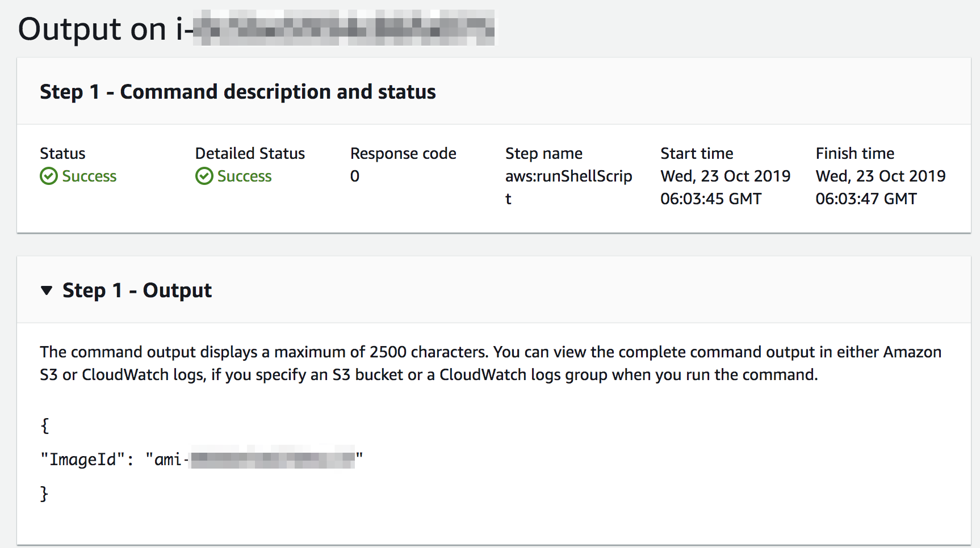This screenshot has height=548, width=980.
Task: Click the "ImageId" output line
Action: click(202, 459)
